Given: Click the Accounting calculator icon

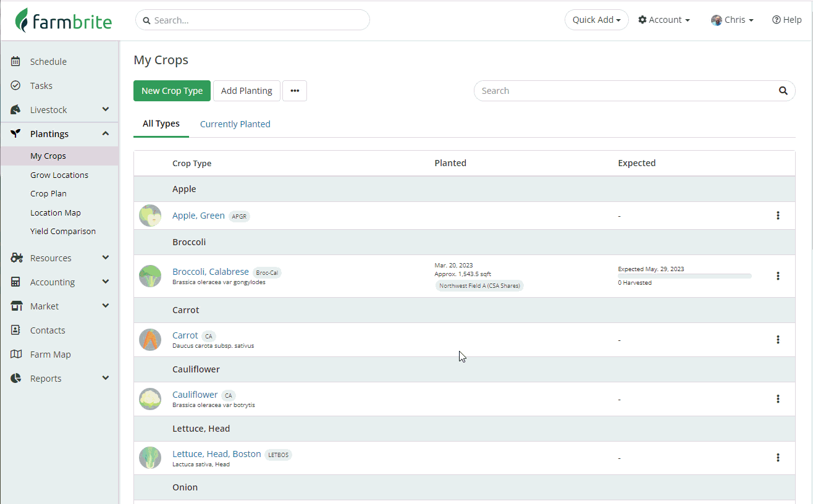Looking at the screenshot, I should (16, 282).
